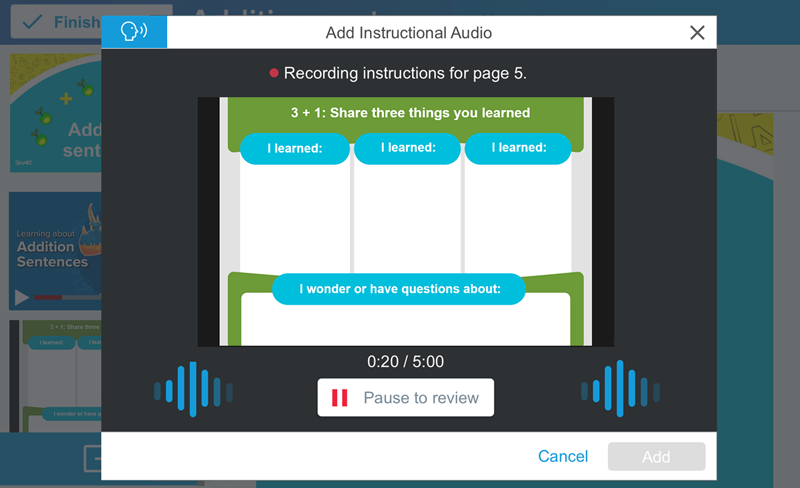Click the left audio waveform indicator
The width and height of the screenshot is (800, 488).
[193, 389]
